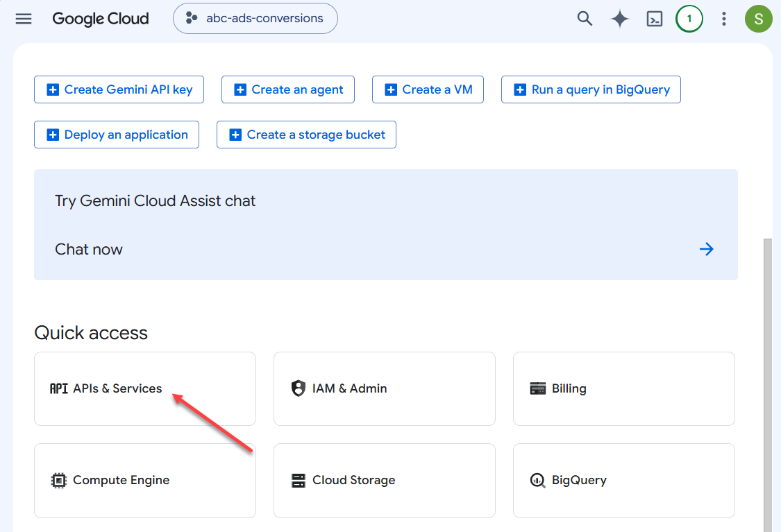This screenshot has height=532, width=781.
Task: Open Compute Engine quick access card
Action: pos(145,481)
